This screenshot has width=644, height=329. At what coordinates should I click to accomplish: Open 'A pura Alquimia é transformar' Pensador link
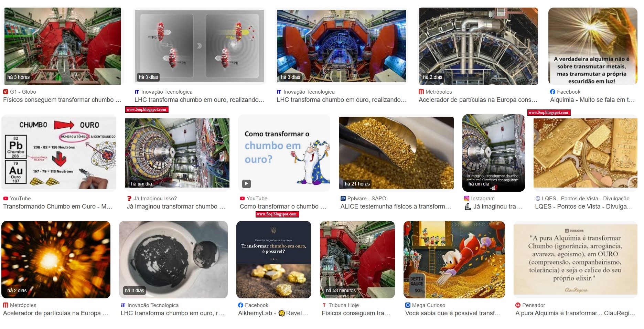[576, 313]
